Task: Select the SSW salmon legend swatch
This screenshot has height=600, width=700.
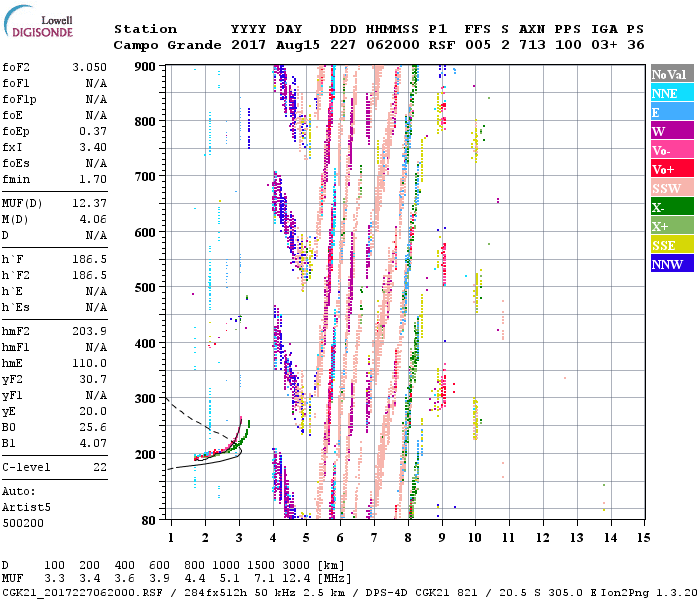Action: click(x=672, y=188)
